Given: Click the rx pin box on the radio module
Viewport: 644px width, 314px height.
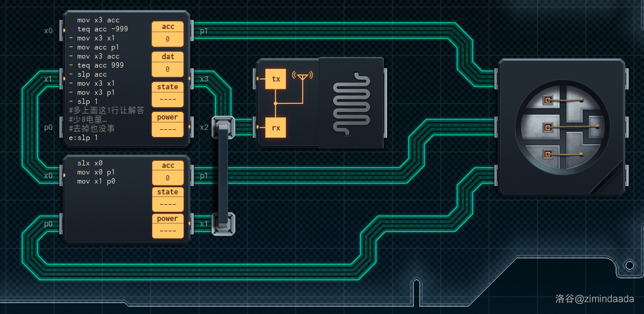Looking at the screenshot, I should click(x=276, y=127).
